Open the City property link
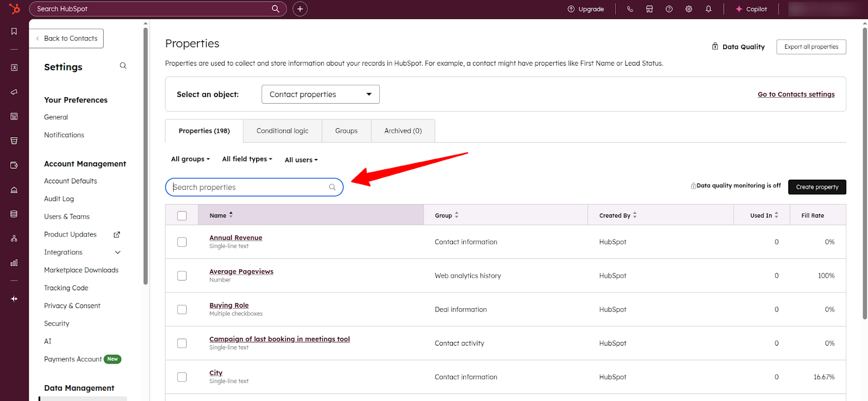 pos(216,373)
